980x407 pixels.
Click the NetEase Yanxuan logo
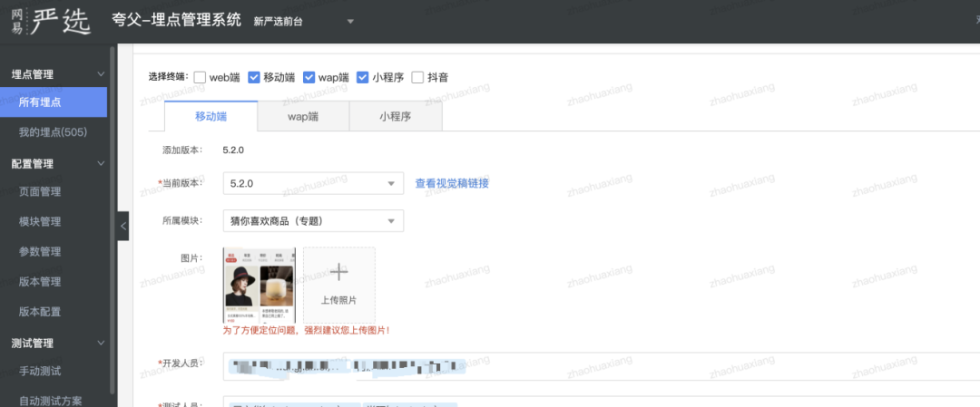point(51,22)
